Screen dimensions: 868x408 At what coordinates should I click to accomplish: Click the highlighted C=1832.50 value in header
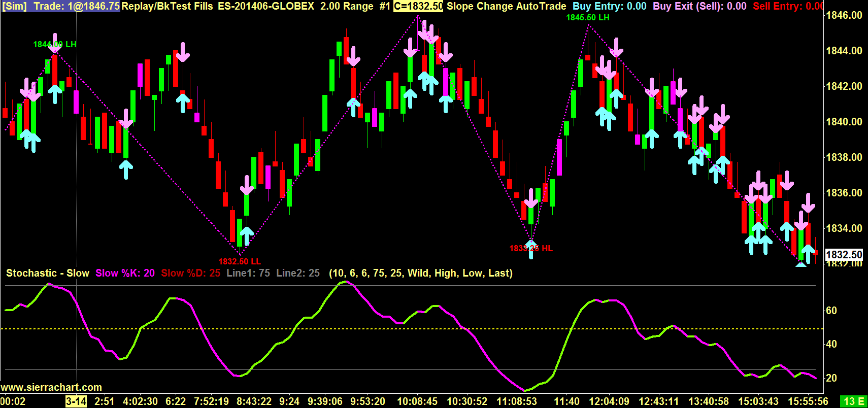(418, 6)
